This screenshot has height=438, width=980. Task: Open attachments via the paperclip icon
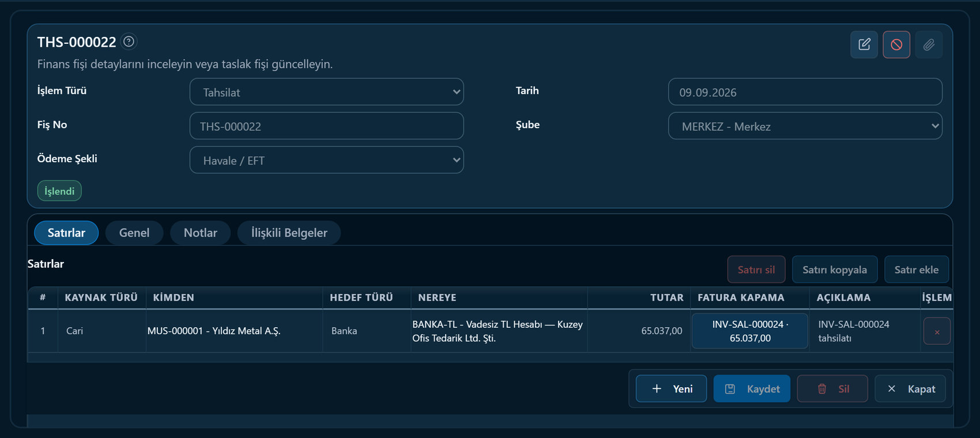pyautogui.click(x=929, y=44)
